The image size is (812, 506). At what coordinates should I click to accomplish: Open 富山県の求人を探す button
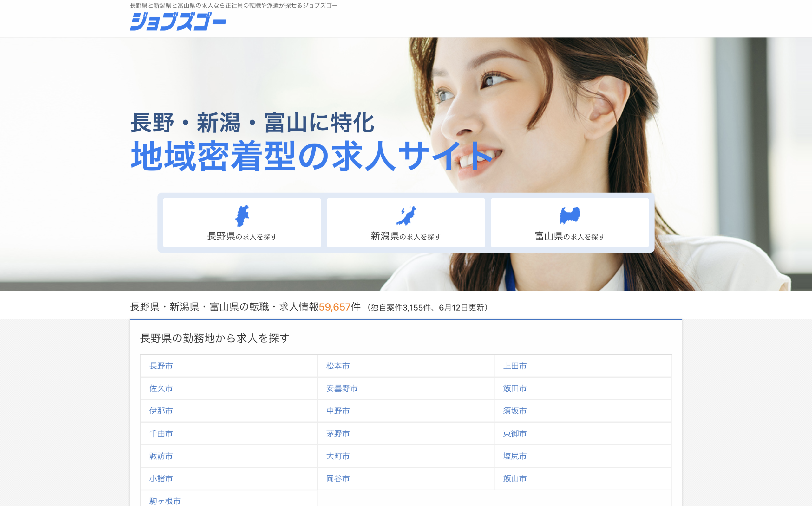coord(569,236)
